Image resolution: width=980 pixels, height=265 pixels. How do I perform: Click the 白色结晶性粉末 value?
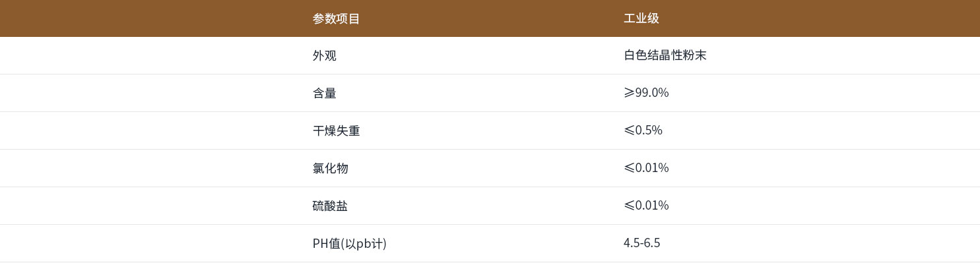(665, 55)
